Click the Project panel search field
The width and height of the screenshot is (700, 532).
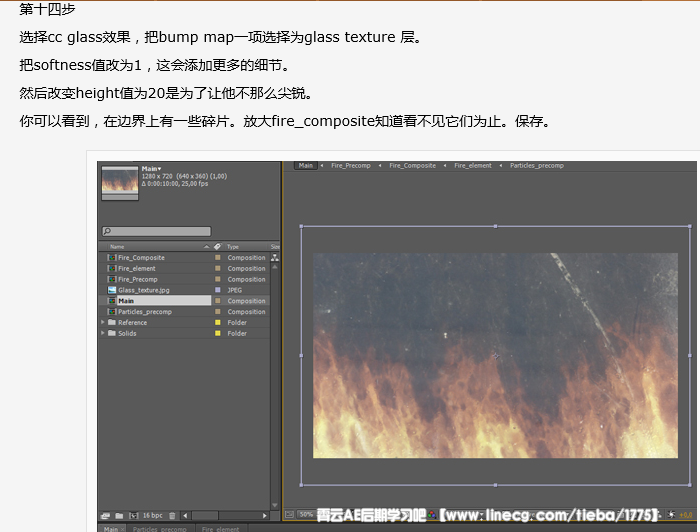157,231
